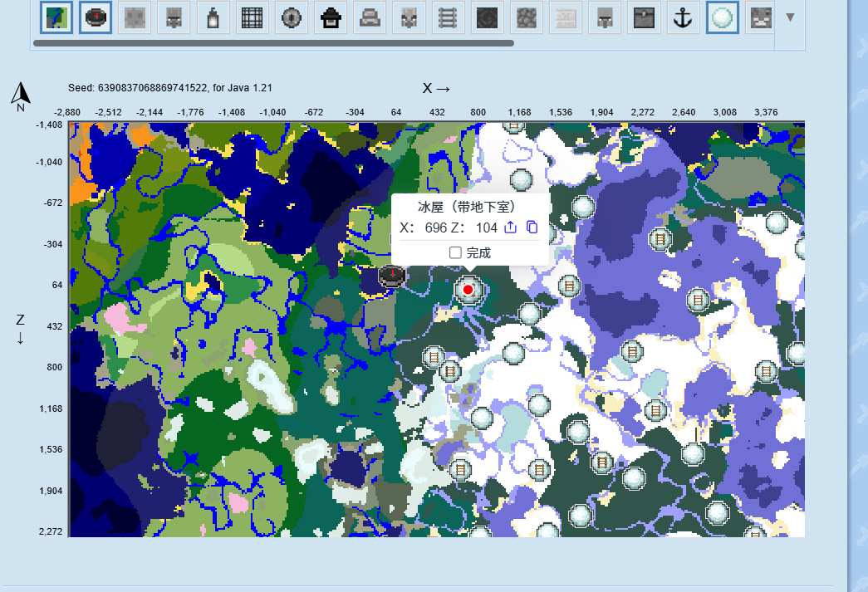Enable the round eye portal feature icon
Viewport: 868px width, 592px height.
coord(292,17)
